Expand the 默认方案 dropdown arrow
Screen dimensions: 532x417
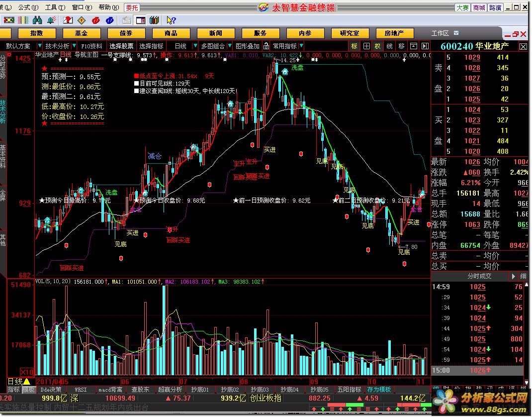[x=40, y=46]
